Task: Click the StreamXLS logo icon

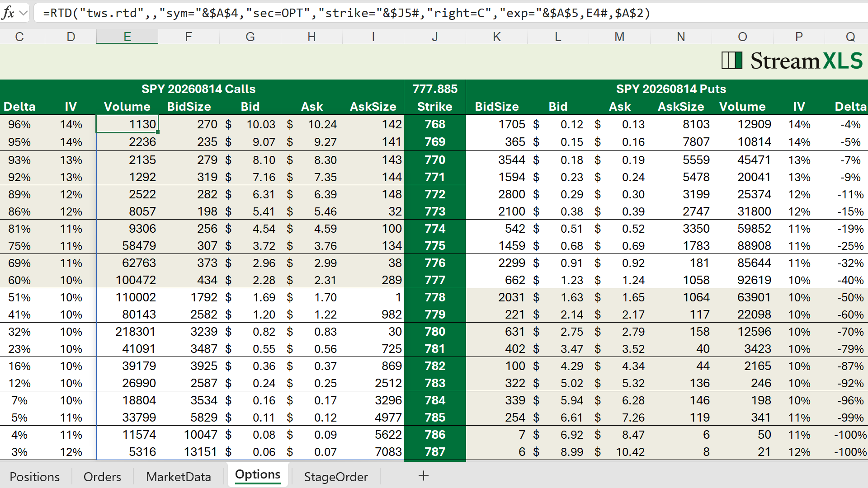Action: point(732,60)
